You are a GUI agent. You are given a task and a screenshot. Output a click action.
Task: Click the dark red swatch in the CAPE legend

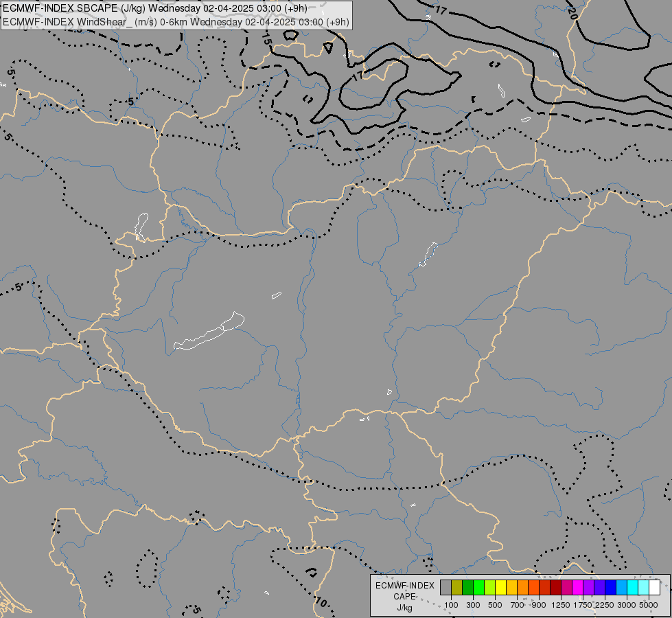click(555, 587)
